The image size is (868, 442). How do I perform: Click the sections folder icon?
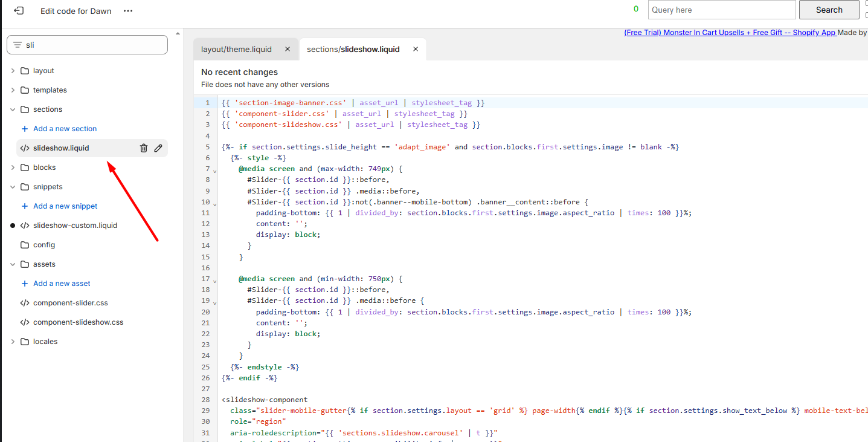(x=25, y=109)
